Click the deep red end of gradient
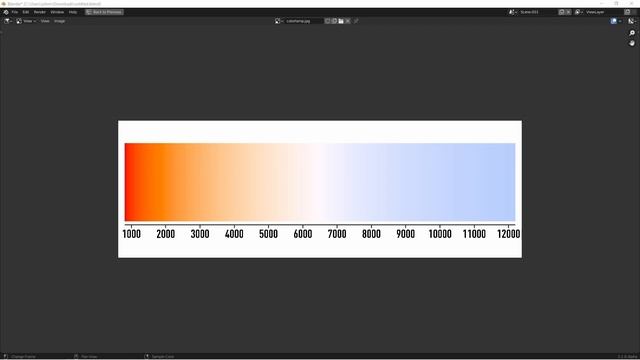 point(127,182)
